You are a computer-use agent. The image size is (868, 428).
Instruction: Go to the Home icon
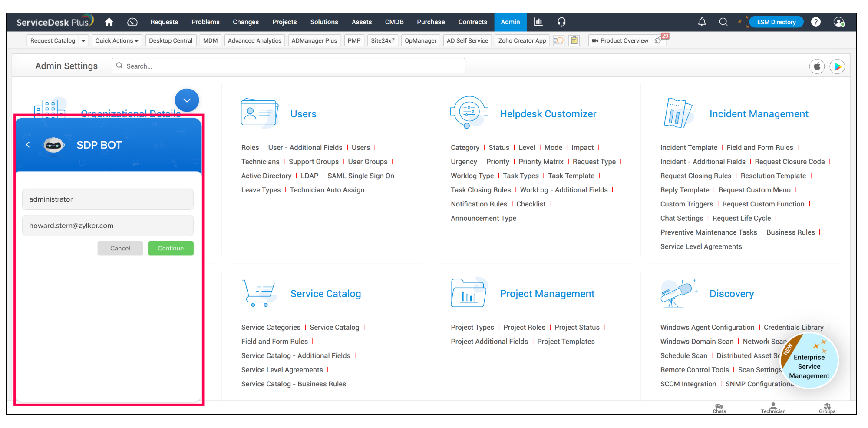point(109,22)
